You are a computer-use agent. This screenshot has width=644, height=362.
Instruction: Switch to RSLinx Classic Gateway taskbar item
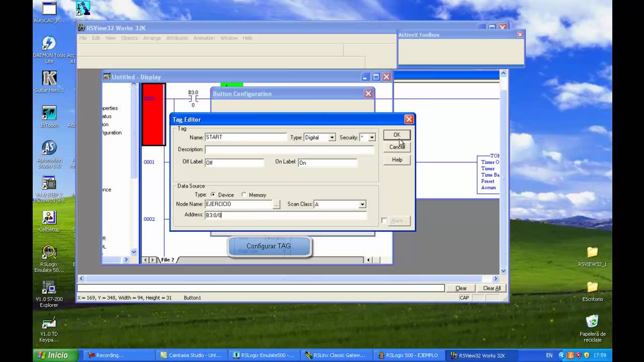(336, 355)
